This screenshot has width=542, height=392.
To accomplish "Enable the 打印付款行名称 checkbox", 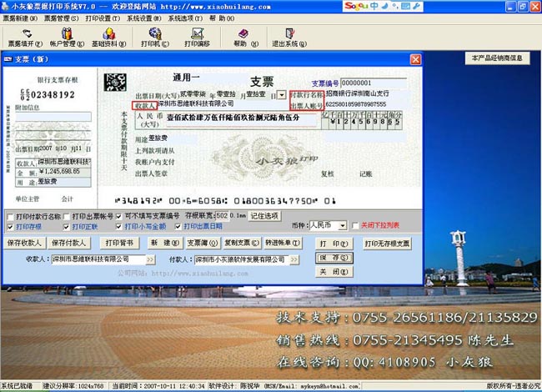I will 11,216.
